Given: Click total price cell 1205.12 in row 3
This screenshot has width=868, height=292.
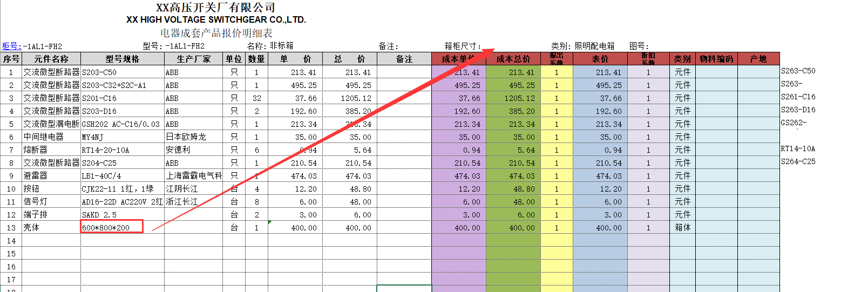Looking at the screenshot, I should [350, 98].
